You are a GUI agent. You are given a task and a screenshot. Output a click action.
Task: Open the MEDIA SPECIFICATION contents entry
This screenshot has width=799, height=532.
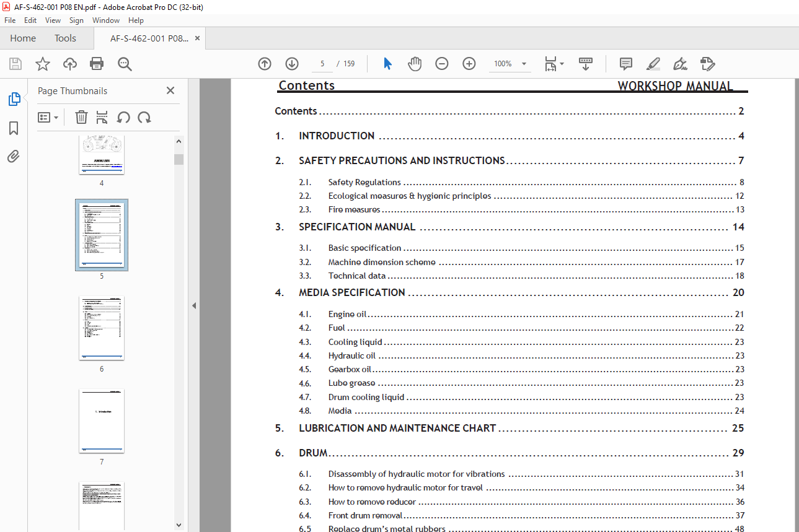[510, 293]
